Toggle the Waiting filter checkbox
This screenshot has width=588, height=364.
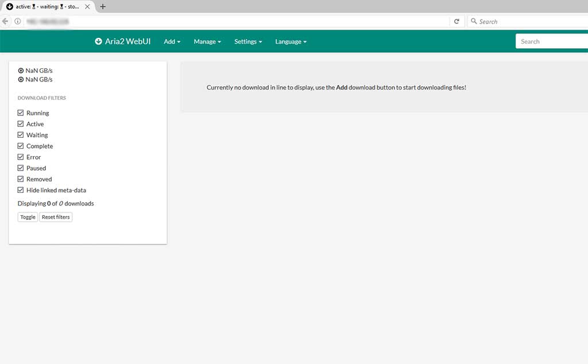21,134
